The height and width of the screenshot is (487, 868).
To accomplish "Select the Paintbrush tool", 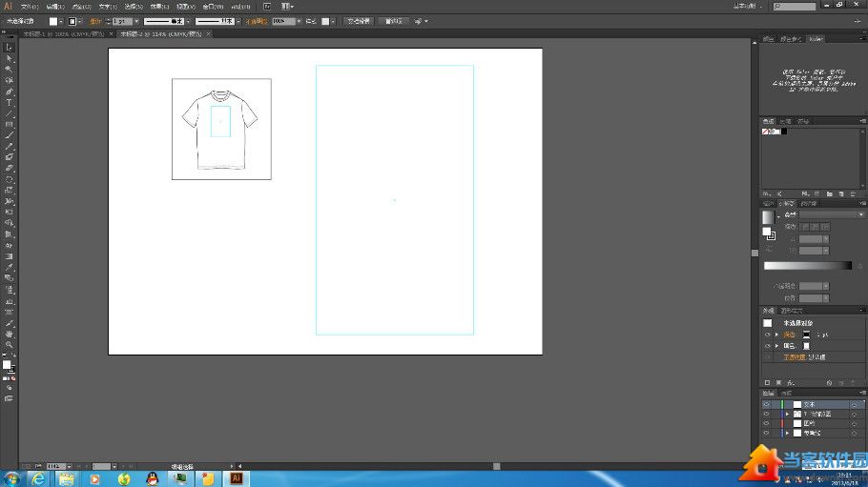I will pyautogui.click(x=9, y=135).
